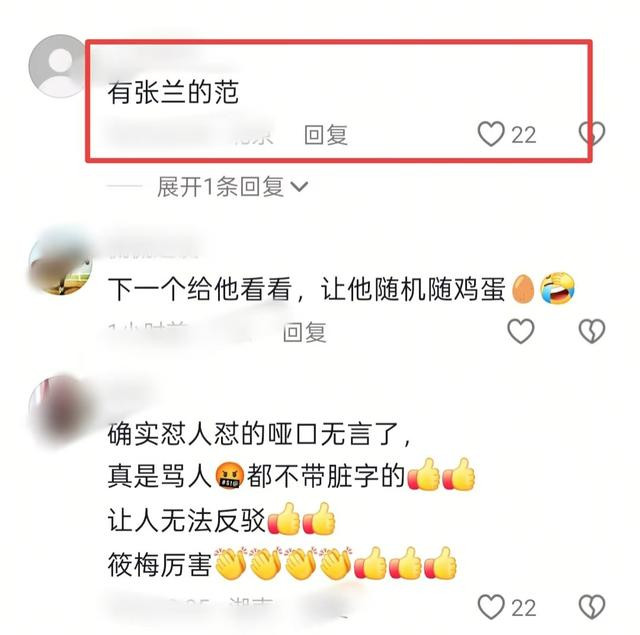Open the second commenter's blurred avatar
The height and width of the screenshot is (635, 640).
(x=60, y=263)
